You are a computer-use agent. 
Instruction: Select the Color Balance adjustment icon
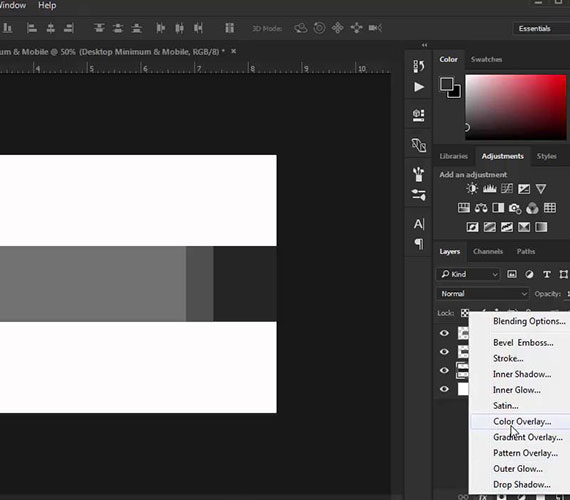(x=481, y=208)
